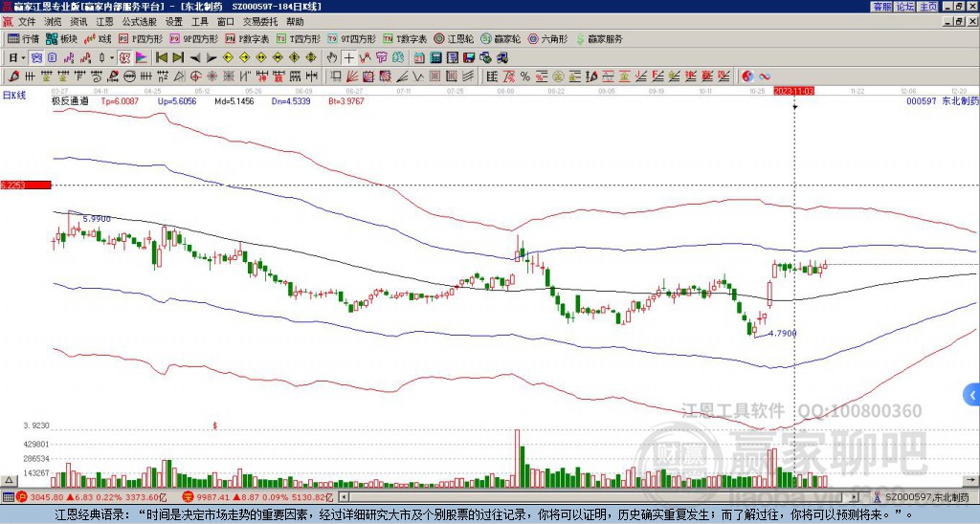Open the 9P四方形 tool
This screenshot has width=980, height=524.
click(x=193, y=38)
